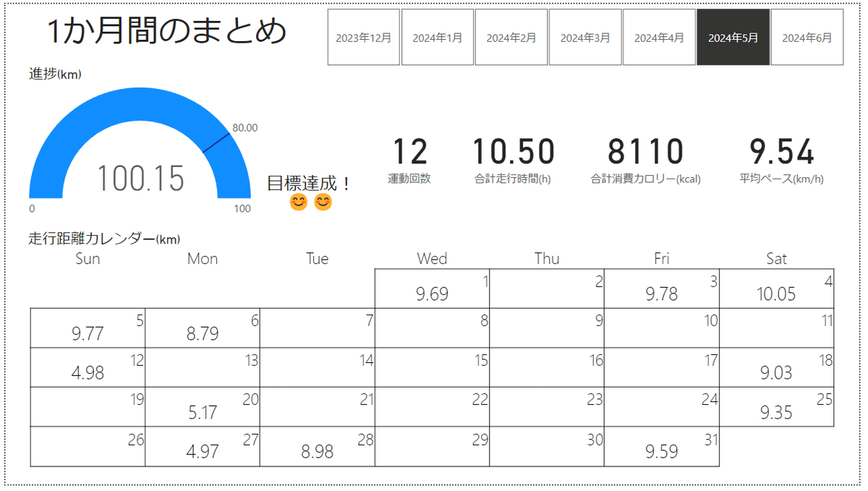The height and width of the screenshot is (491, 868).
Task: Click calendar day number 2
Action: tap(599, 281)
